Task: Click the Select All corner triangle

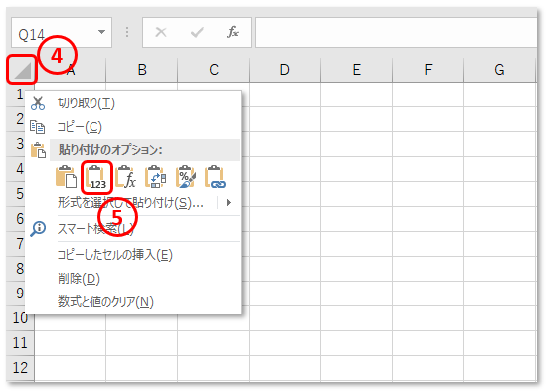Action: point(23,71)
